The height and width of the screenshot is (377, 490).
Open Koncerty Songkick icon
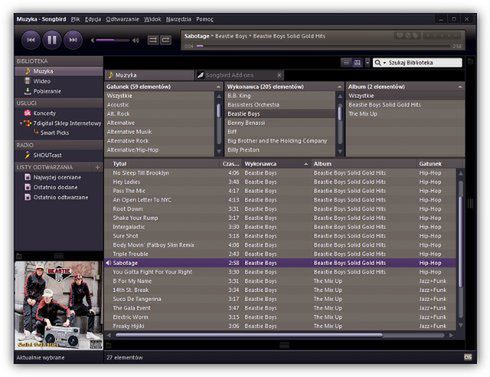pos(28,113)
